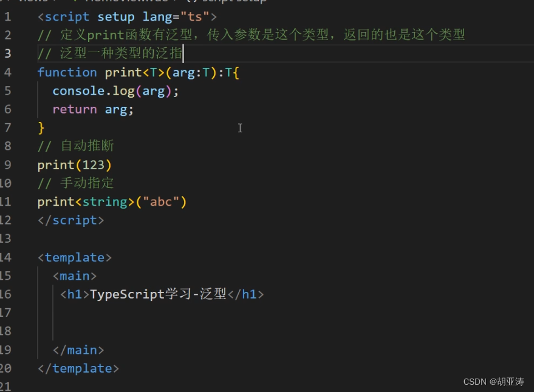Select the "ts" lang attribute value
The height and width of the screenshot is (392, 534).
tap(194, 16)
